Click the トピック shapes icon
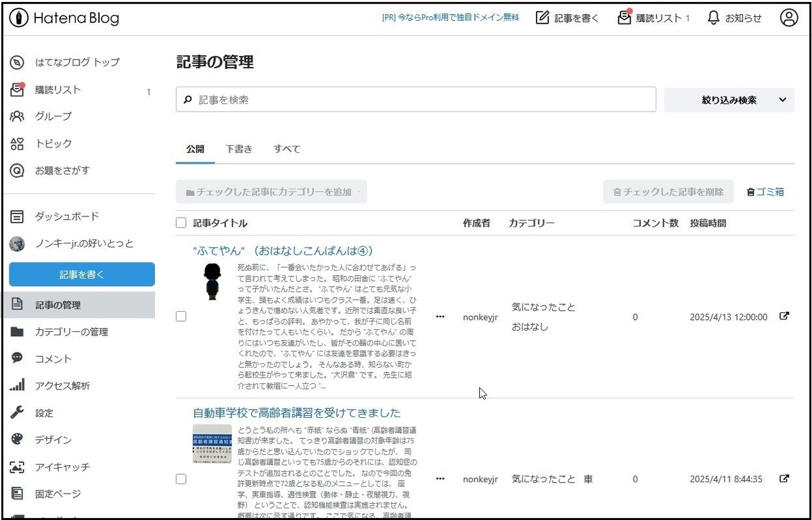 click(18, 143)
